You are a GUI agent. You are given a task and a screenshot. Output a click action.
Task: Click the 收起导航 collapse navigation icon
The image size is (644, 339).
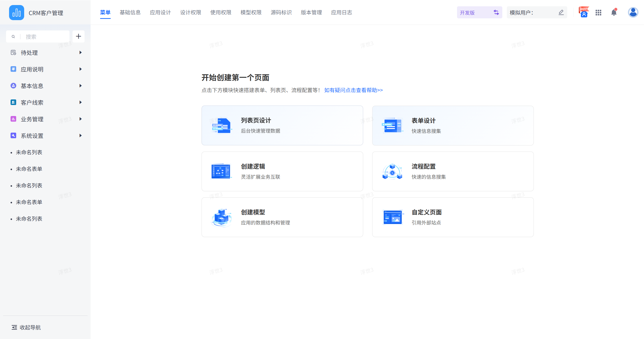click(x=14, y=327)
